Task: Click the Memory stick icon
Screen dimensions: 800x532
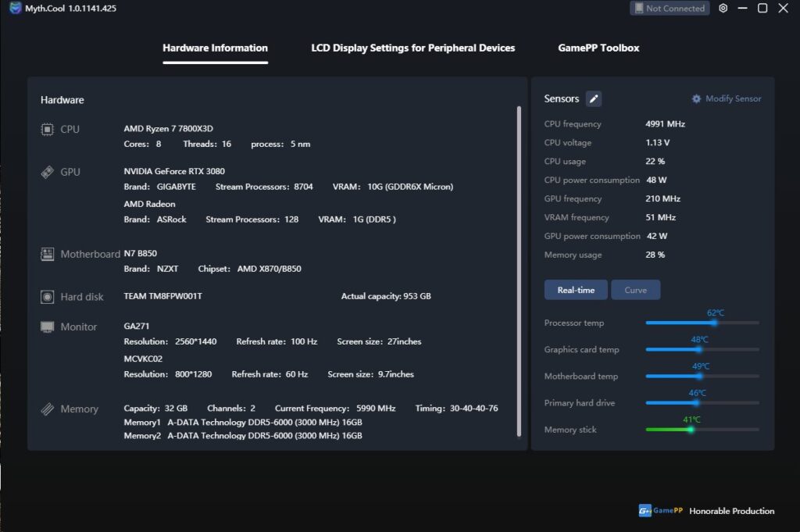Action: [x=48, y=409]
